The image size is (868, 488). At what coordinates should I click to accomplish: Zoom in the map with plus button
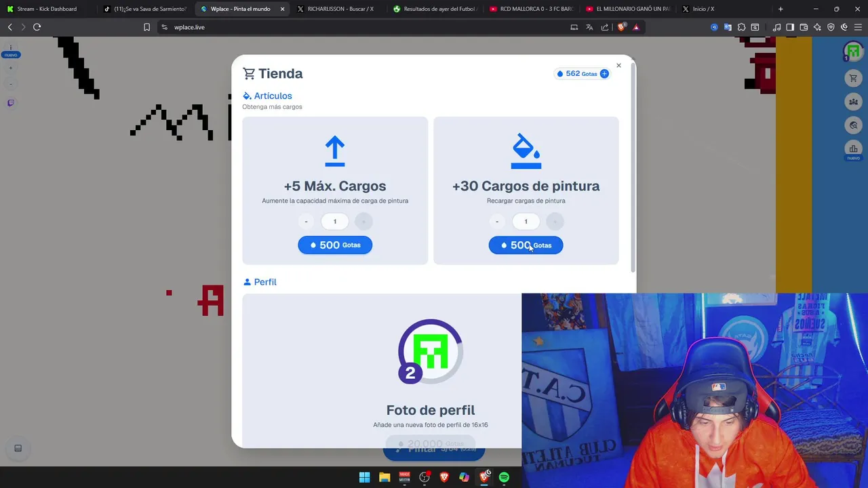click(11, 68)
